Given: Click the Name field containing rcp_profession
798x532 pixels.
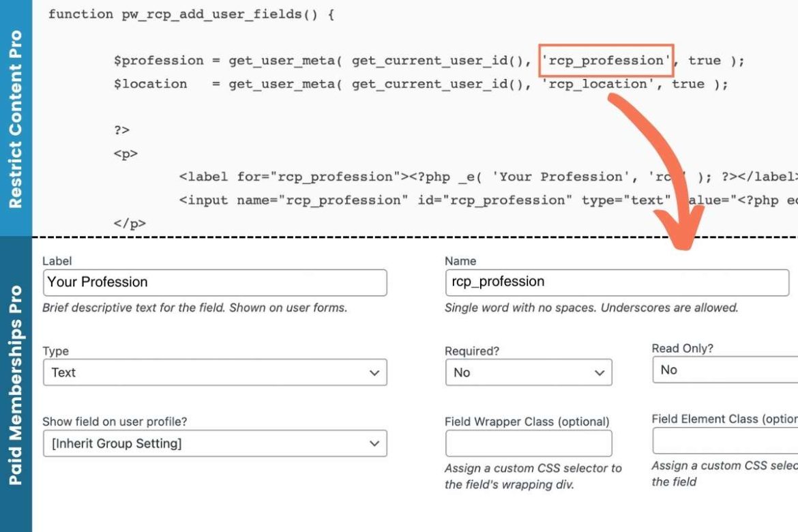Looking at the screenshot, I should coord(617,282).
